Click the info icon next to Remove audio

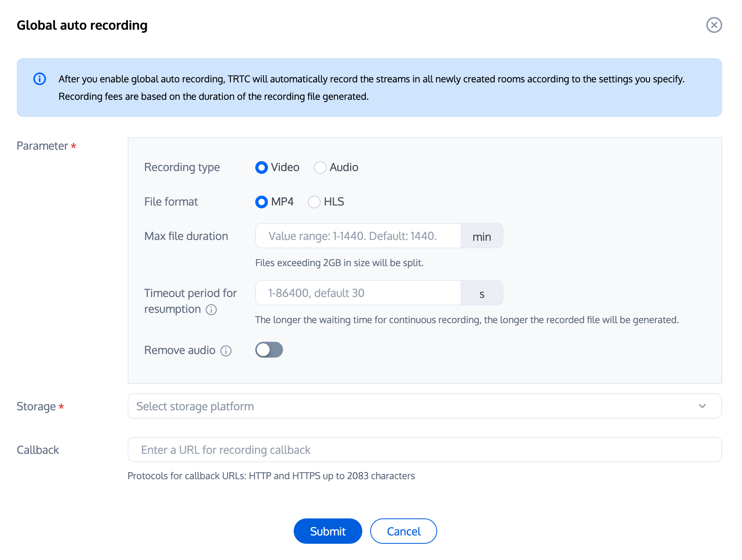(226, 351)
